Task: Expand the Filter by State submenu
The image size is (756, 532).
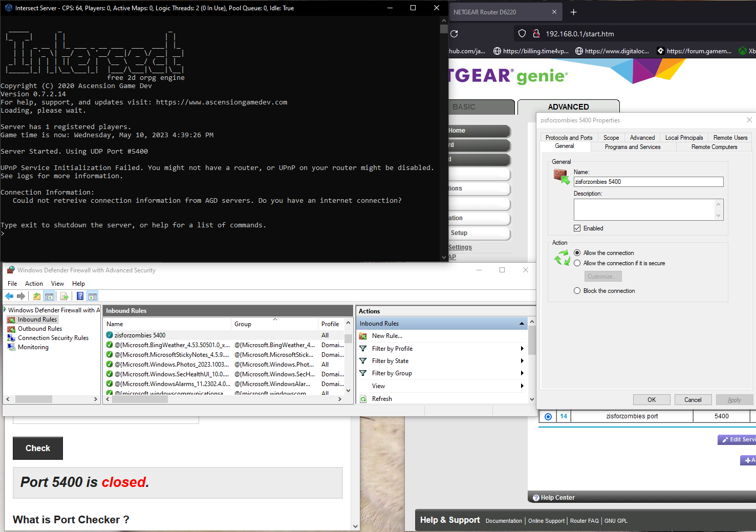Action: [391, 360]
